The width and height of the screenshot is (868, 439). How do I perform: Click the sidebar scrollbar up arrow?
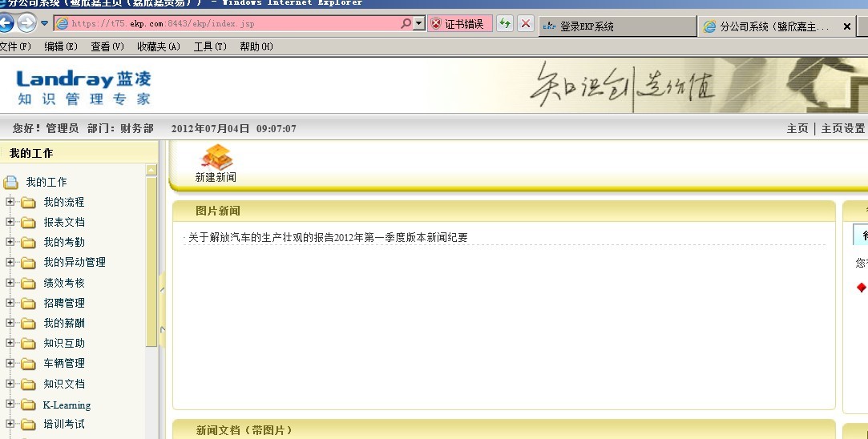(151, 170)
